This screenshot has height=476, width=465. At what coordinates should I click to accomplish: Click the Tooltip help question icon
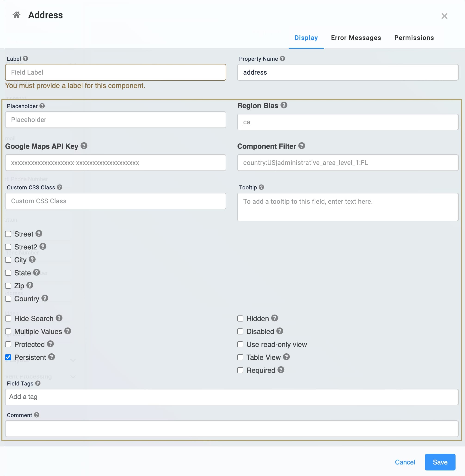pyautogui.click(x=261, y=187)
